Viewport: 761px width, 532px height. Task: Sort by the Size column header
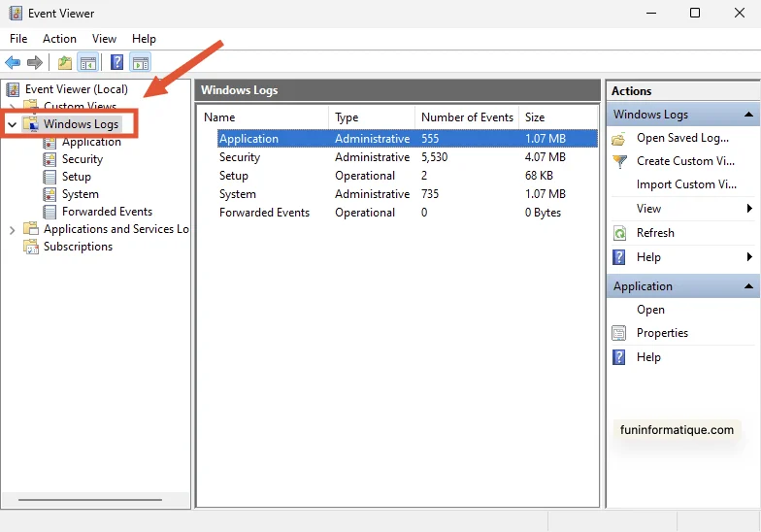pyautogui.click(x=558, y=117)
